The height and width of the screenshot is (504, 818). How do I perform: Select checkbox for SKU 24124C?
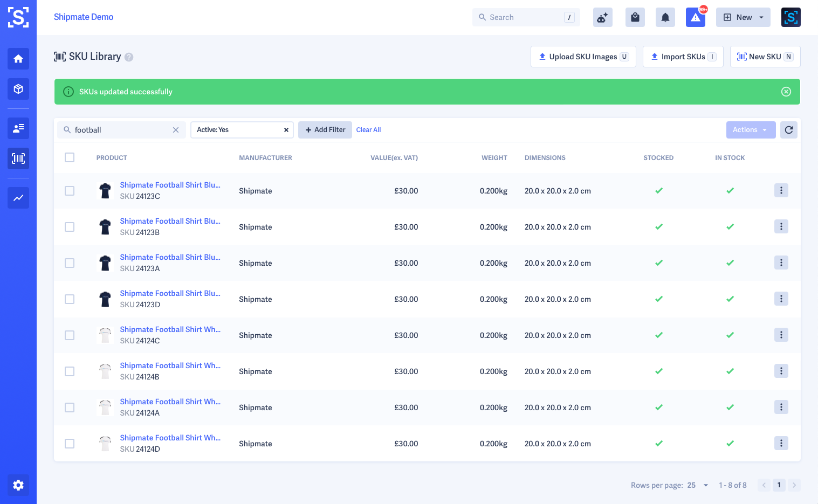70,335
